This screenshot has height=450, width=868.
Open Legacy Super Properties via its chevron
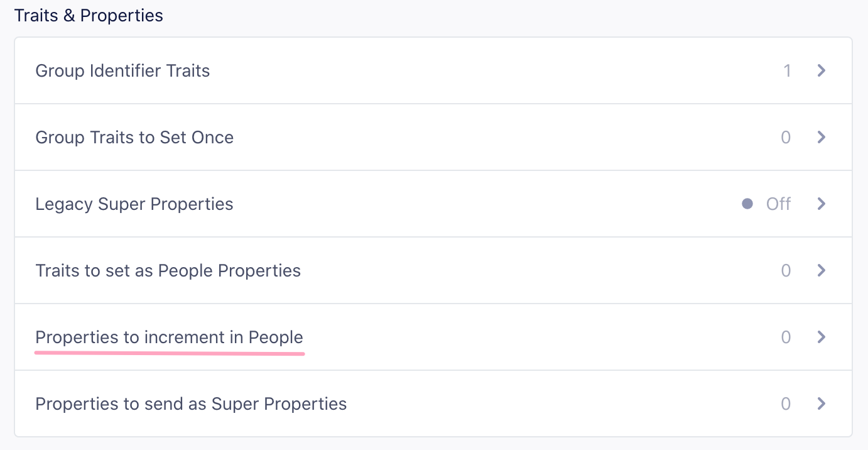click(821, 204)
